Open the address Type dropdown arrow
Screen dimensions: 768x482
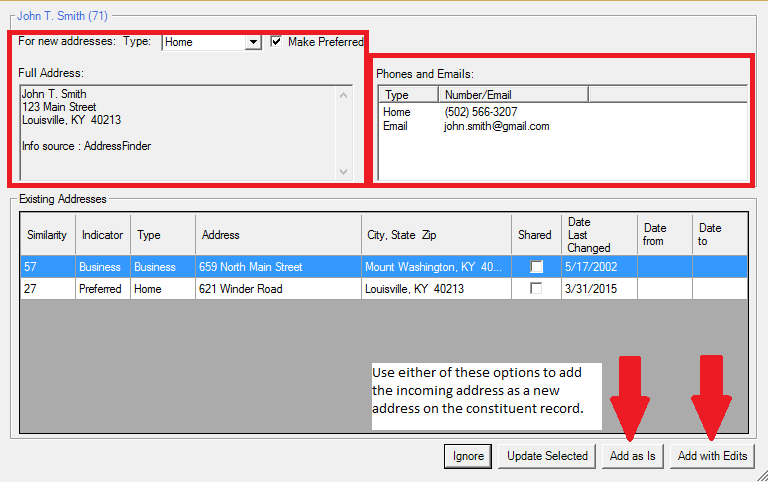tap(253, 42)
